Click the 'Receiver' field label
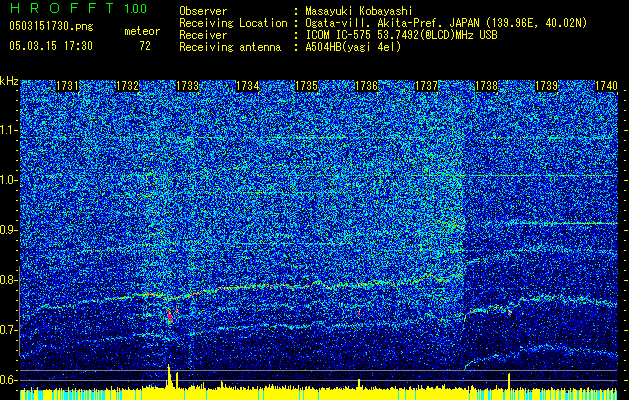This screenshot has height=400, width=629. click(203, 35)
